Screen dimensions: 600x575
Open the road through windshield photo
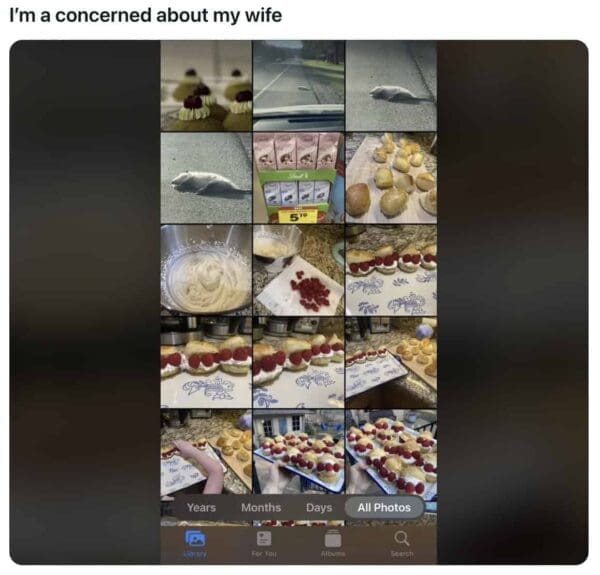pos(298,86)
